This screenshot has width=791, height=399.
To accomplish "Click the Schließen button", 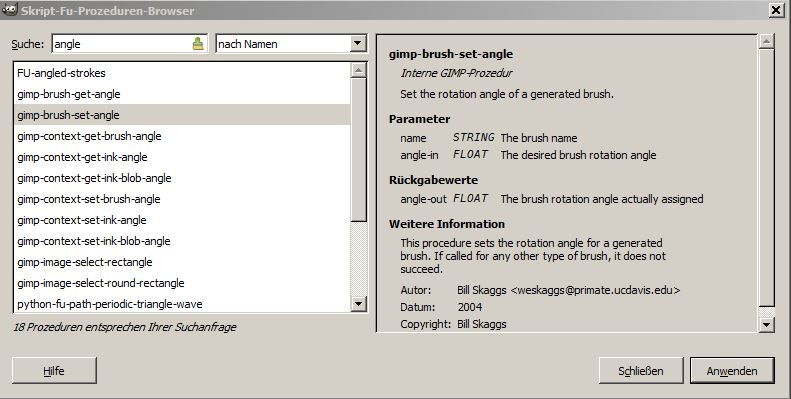I will tap(641, 371).
